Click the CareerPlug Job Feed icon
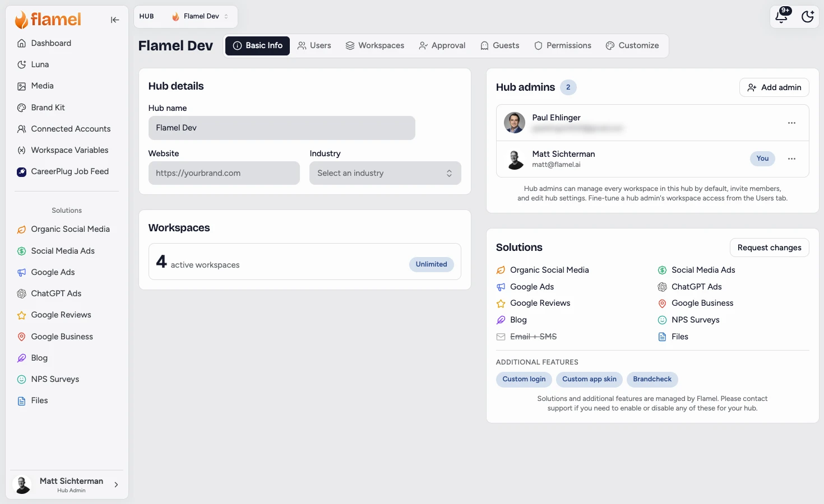This screenshot has width=824, height=504. (21, 172)
